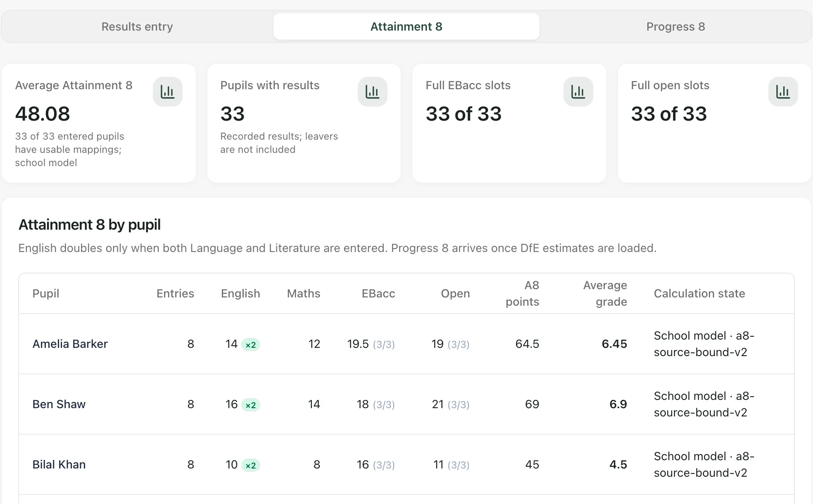Image resolution: width=813 pixels, height=504 pixels.
Task: Click Ben Shaw's average grade 6.9
Action: click(x=618, y=404)
